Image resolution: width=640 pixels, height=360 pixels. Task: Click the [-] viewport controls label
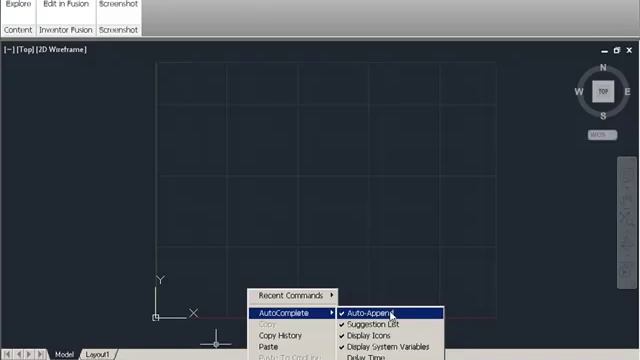(9, 49)
